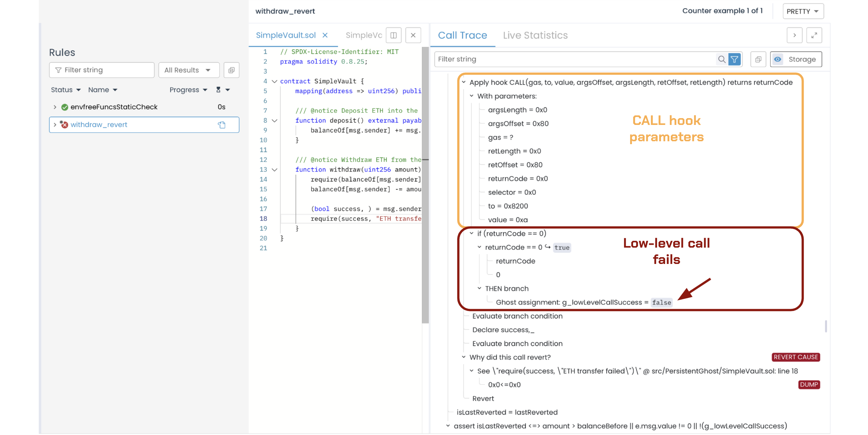Toggle the blue filter funnel button
The width and height of the screenshot is (868, 435).
pos(734,59)
